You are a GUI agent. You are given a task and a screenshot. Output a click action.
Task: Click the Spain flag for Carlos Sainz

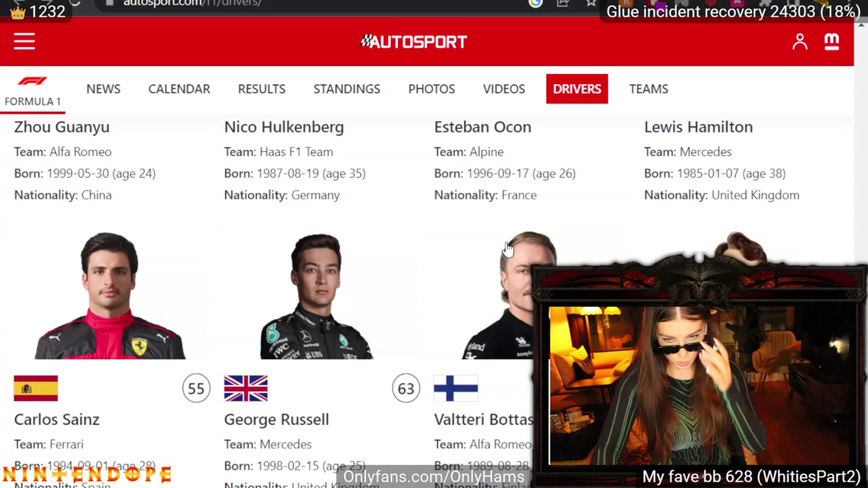coord(36,388)
